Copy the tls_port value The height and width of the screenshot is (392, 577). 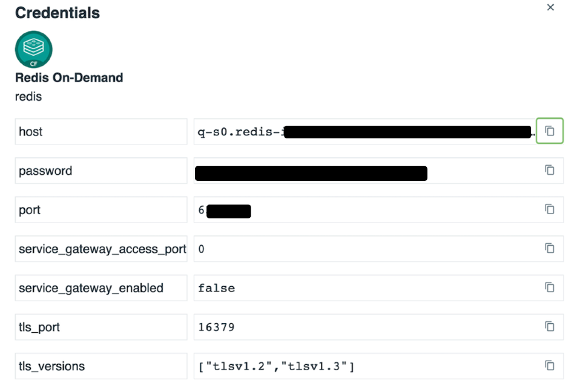click(x=550, y=327)
